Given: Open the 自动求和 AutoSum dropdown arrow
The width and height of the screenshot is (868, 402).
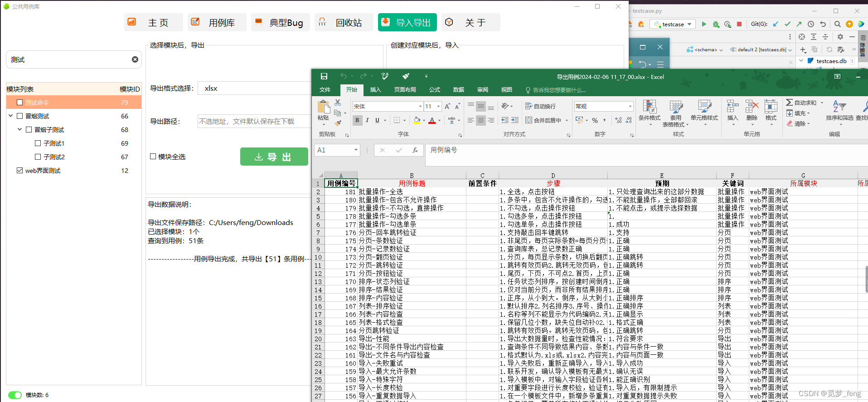Looking at the screenshot, I should pos(822,103).
